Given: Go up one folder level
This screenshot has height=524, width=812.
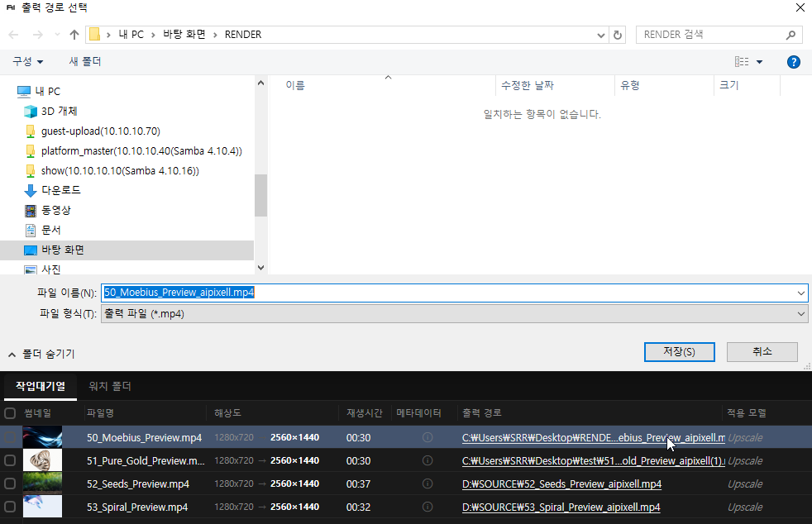Looking at the screenshot, I should 74,35.
